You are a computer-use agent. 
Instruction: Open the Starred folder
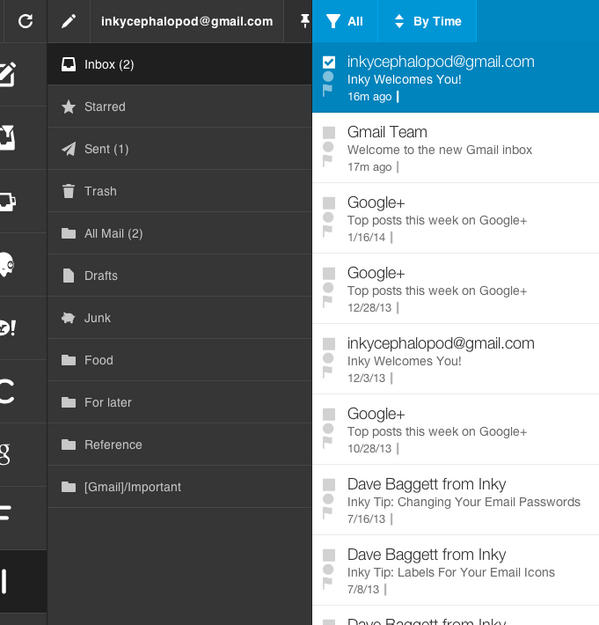pos(179,106)
